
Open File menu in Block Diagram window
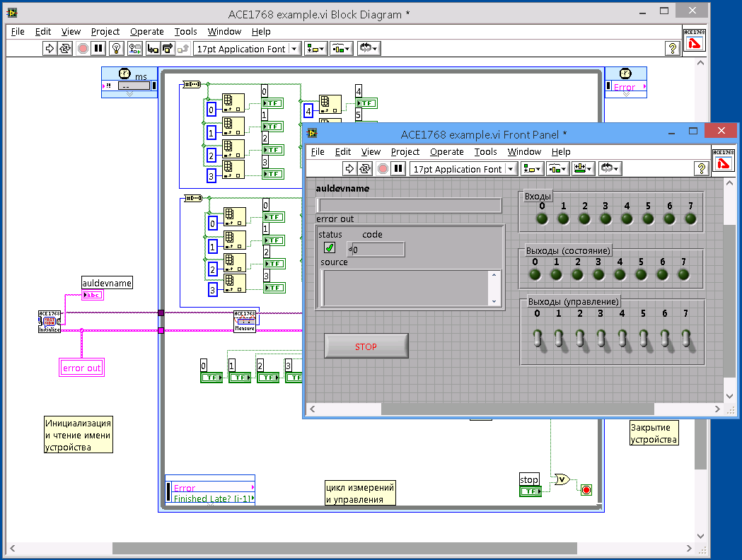pos(18,32)
